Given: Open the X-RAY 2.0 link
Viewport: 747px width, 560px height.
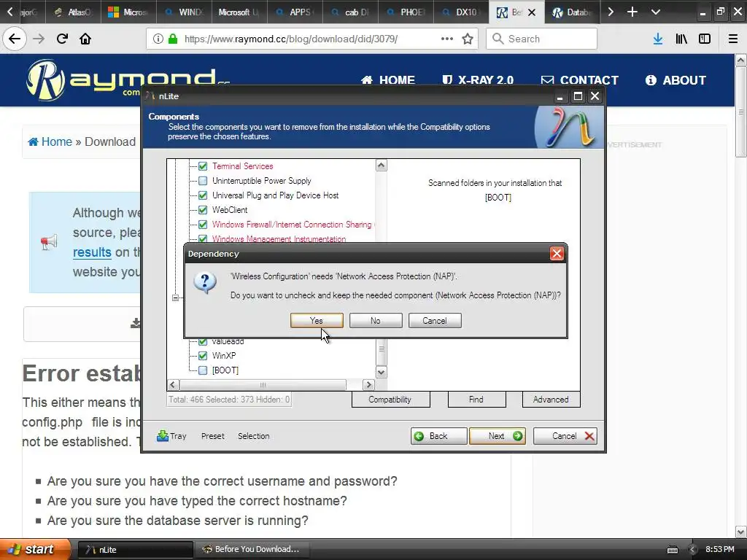Looking at the screenshot, I should (x=478, y=80).
